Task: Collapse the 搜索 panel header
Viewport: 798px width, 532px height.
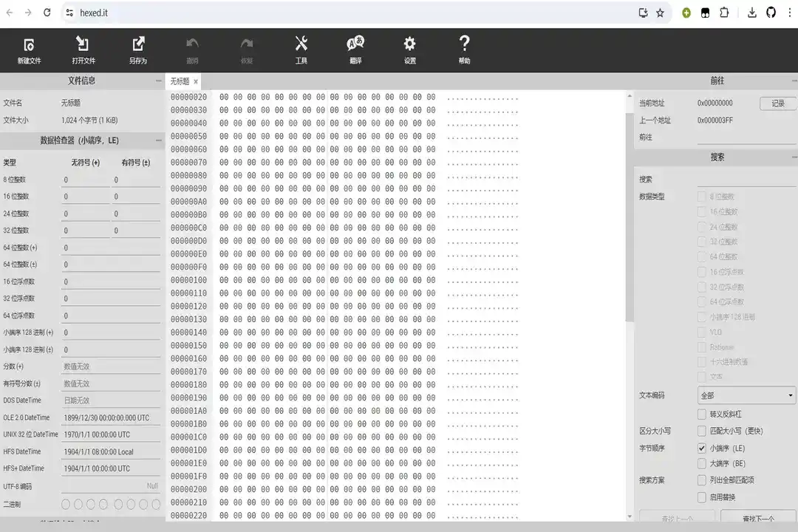Action: point(794,157)
